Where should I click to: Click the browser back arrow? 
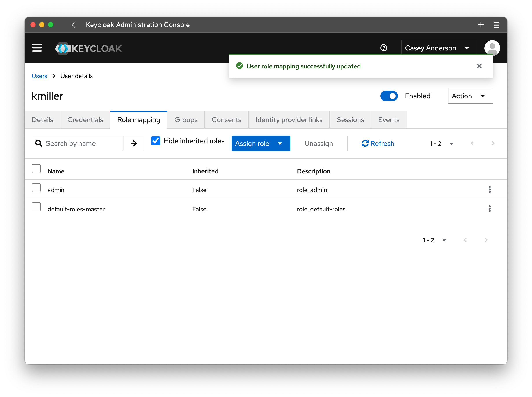tap(74, 25)
